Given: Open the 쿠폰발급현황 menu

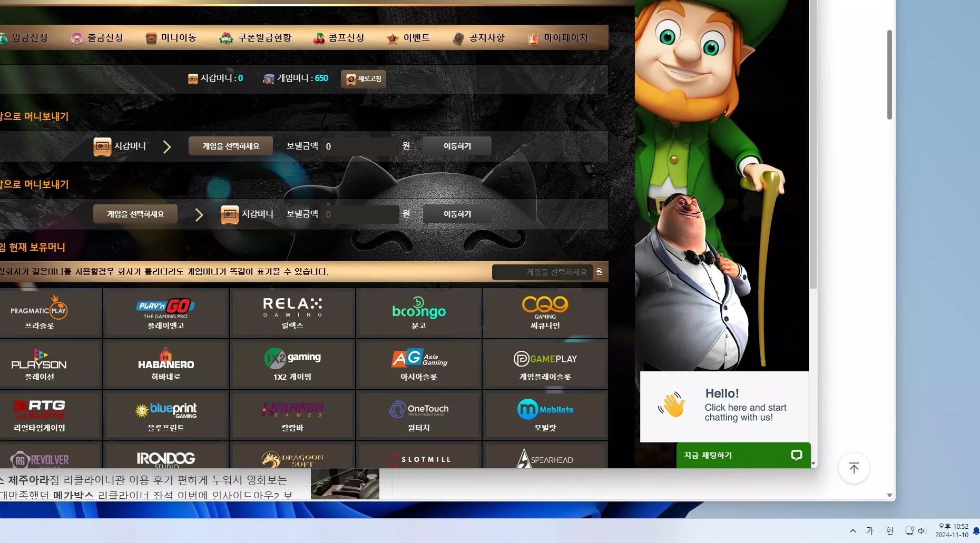Looking at the screenshot, I should pyautogui.click(x=256, y=38).
